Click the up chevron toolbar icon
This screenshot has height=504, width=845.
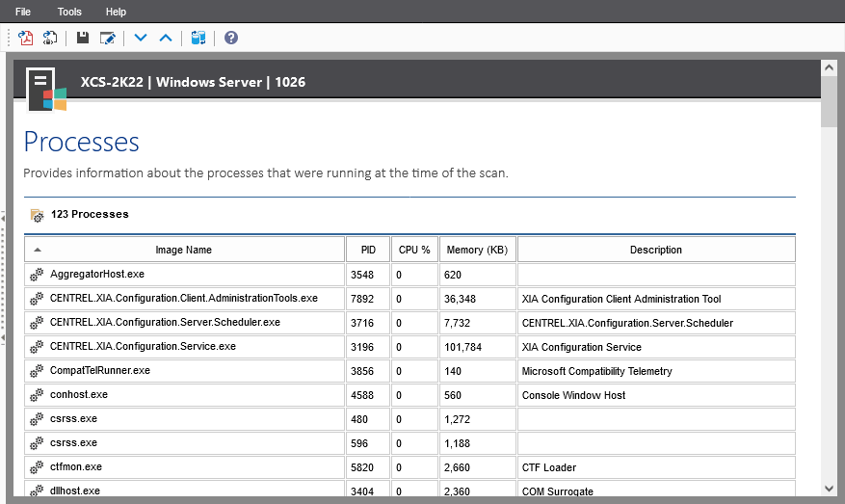pyautogui.click(x=166, y=38)
